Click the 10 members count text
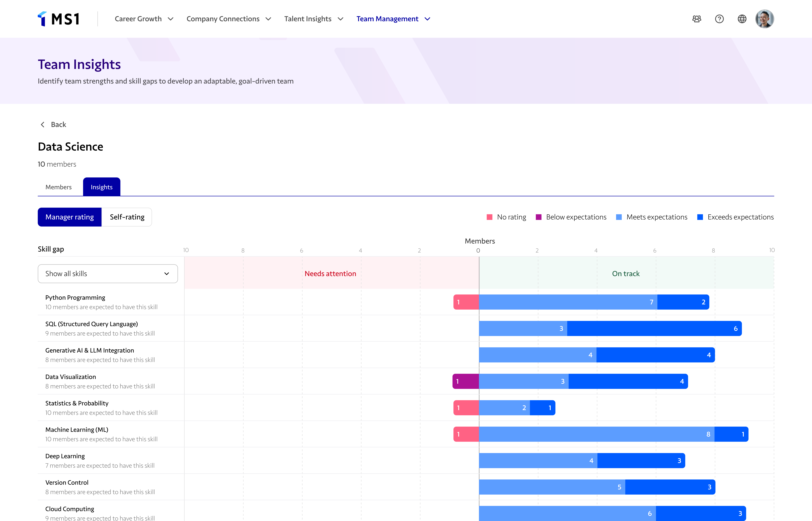812x521 pixels. [57, 164]
